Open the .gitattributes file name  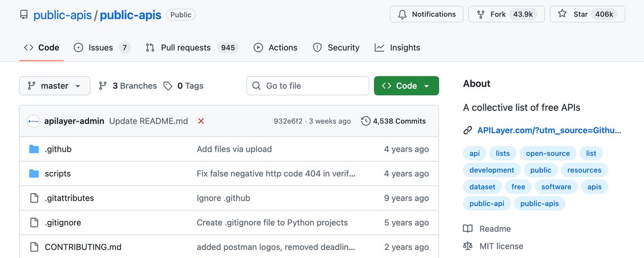69,198
